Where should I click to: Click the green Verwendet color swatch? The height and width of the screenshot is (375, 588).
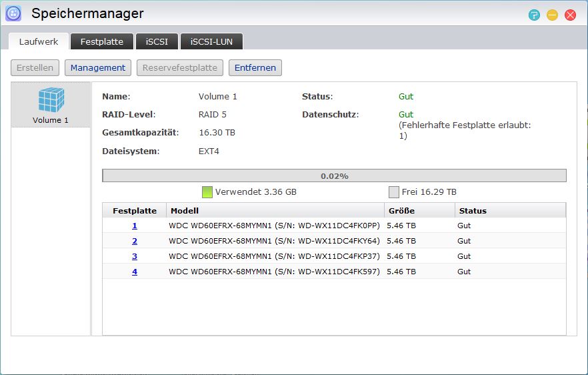pos(207,192)
